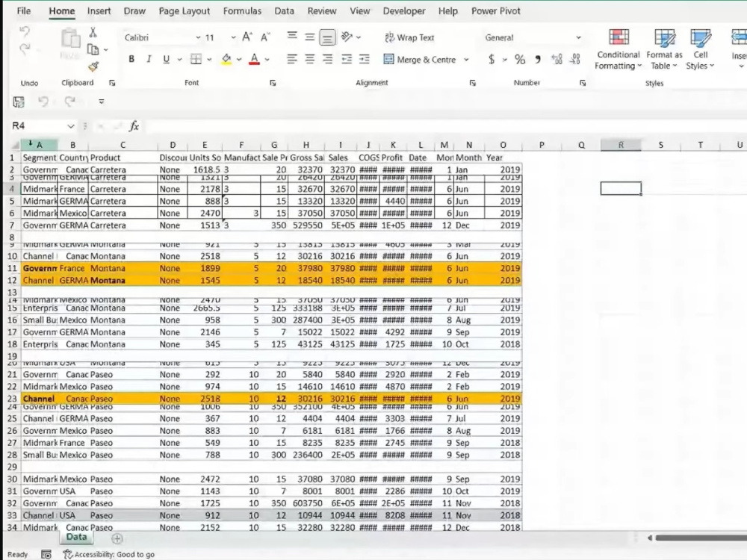Click the align right icon

328,59
